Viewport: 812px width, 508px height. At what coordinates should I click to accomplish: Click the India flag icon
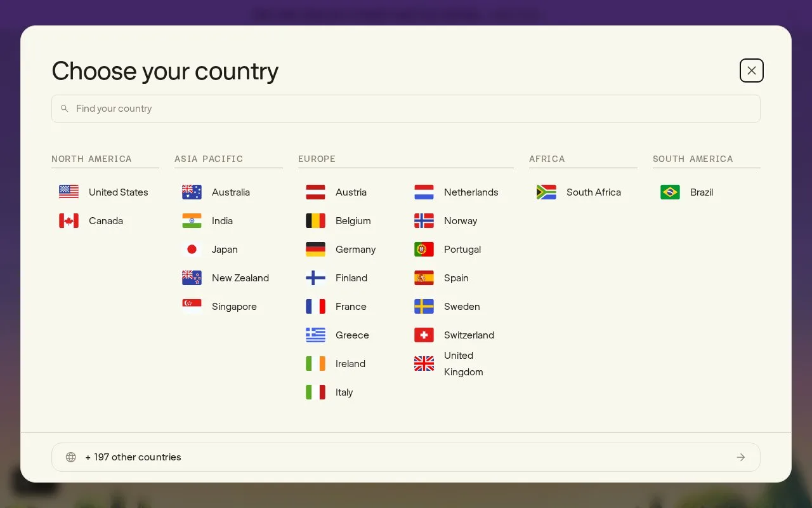[192, 220]
